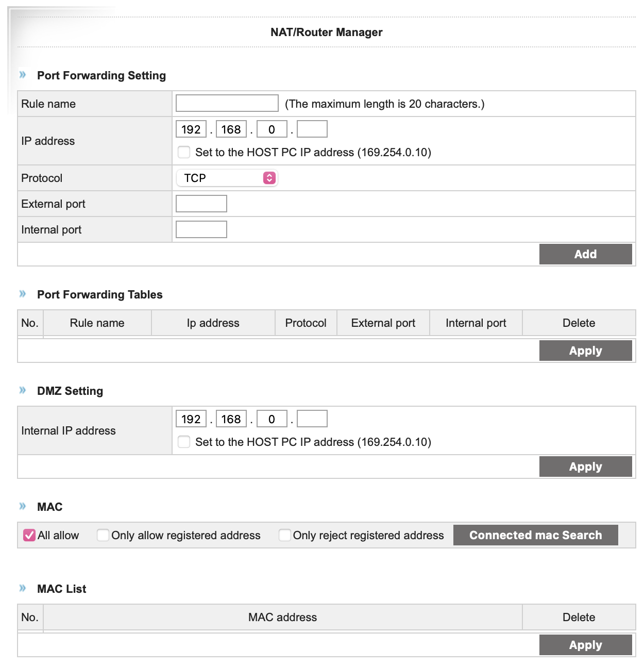This screenshot has width=644, height=666.
Task: Enable HOST PC IP checkbox under DMZ Setting
Action: (x=184, y=442)
